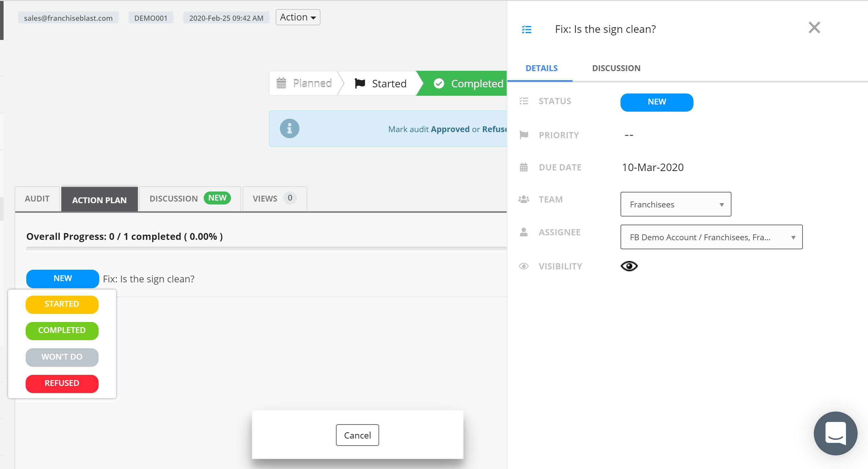The image size is (868, 469).
Task: Click the Priority flag icon
Action: [x=524, y=135]
